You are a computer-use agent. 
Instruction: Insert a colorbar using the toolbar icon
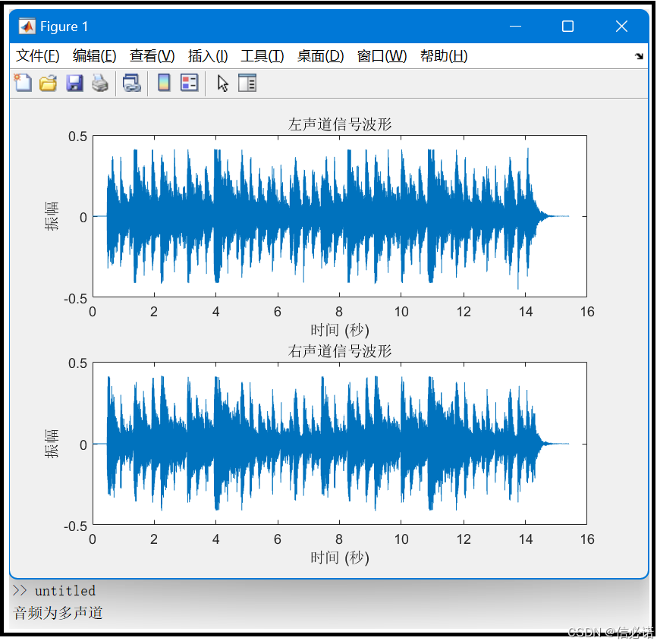pyautogui.click(x=164, y=83)
